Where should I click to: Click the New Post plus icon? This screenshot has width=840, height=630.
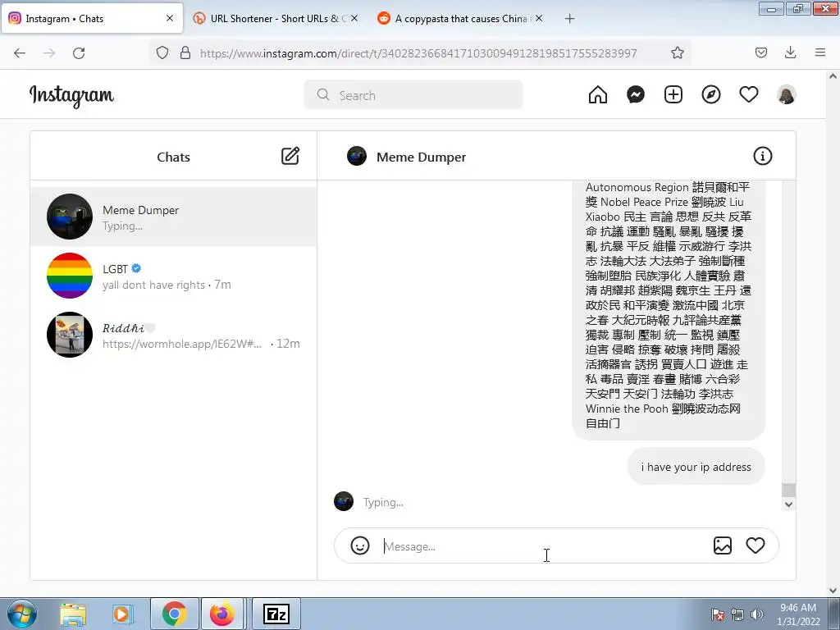pos(673,95)
